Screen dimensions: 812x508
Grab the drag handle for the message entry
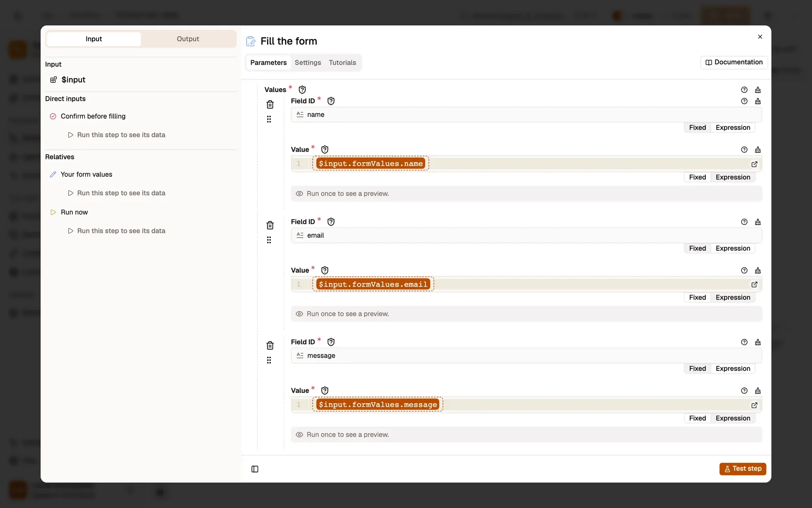pyautogui.click(x=269, y=360)
